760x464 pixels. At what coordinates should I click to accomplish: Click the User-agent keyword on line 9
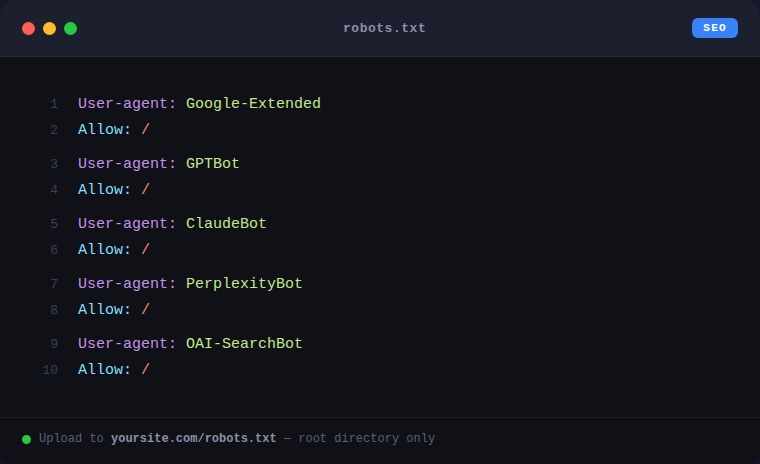[127, 343]
